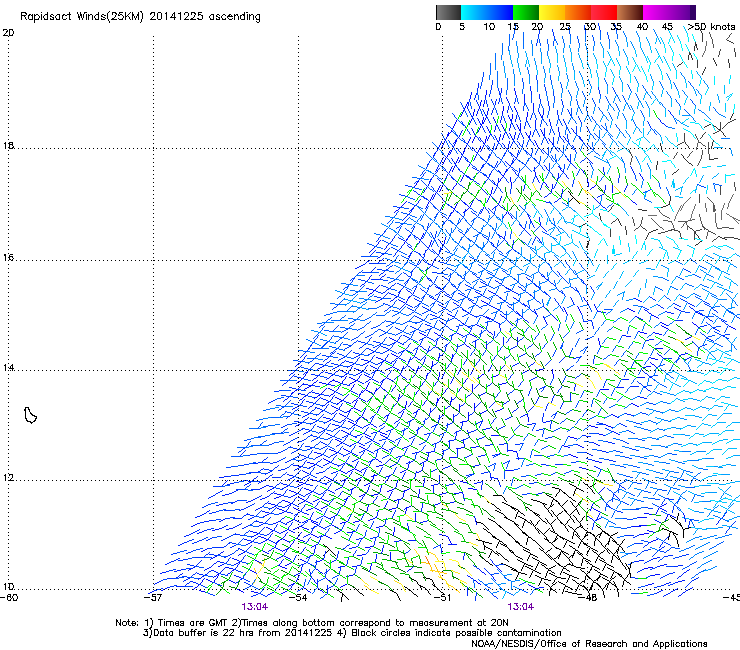Click the '25' label under the color bar
The image size is (740, 650).
[x=565, y=27]
